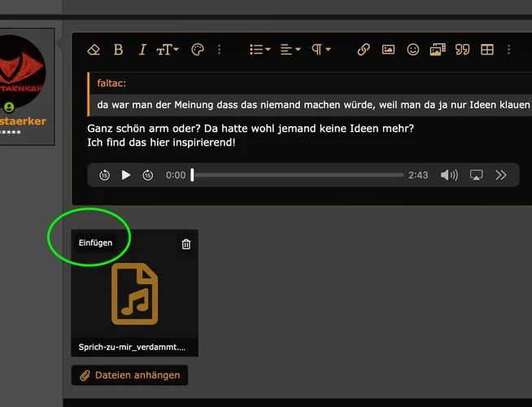This screenshot has width=532, height=407.
Task: Click the Sprich-zu-mir_verdammt file name
Action: click(x=132, y=347)
